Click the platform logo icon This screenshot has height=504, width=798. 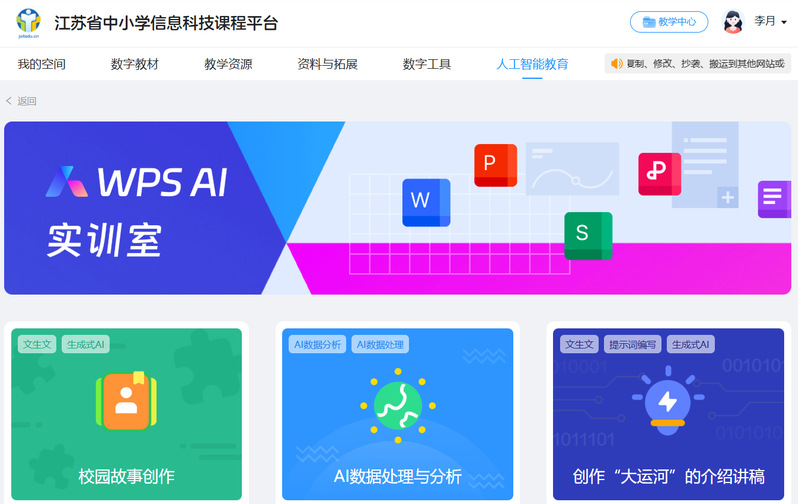(x=29, y=22)
